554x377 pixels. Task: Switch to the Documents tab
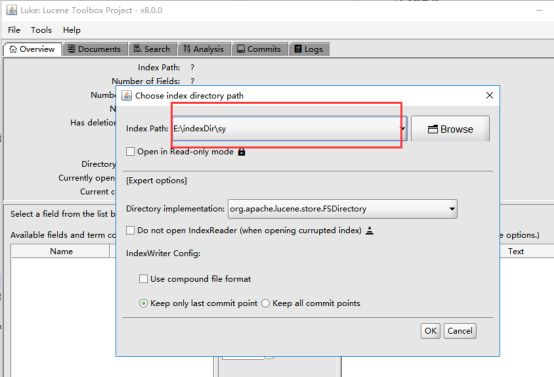pos(95,49)
